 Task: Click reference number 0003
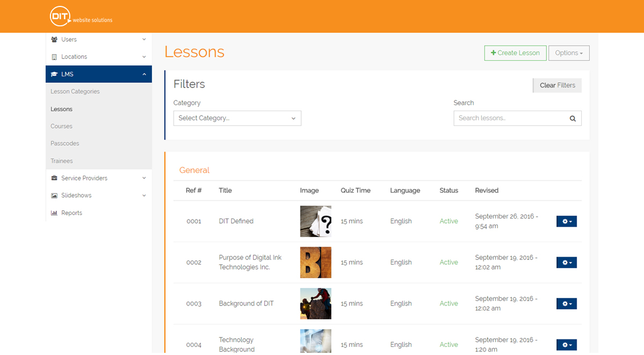194,303
